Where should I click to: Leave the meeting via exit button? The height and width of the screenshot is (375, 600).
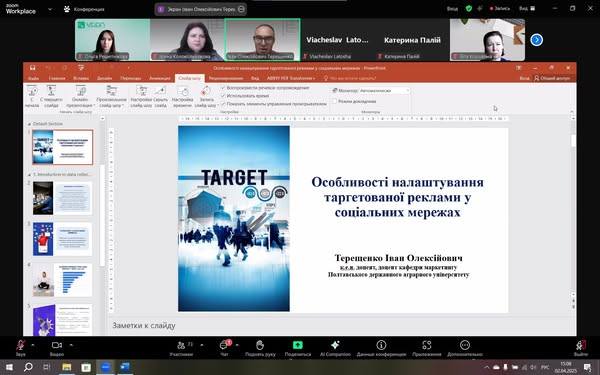tap(581, 347)
